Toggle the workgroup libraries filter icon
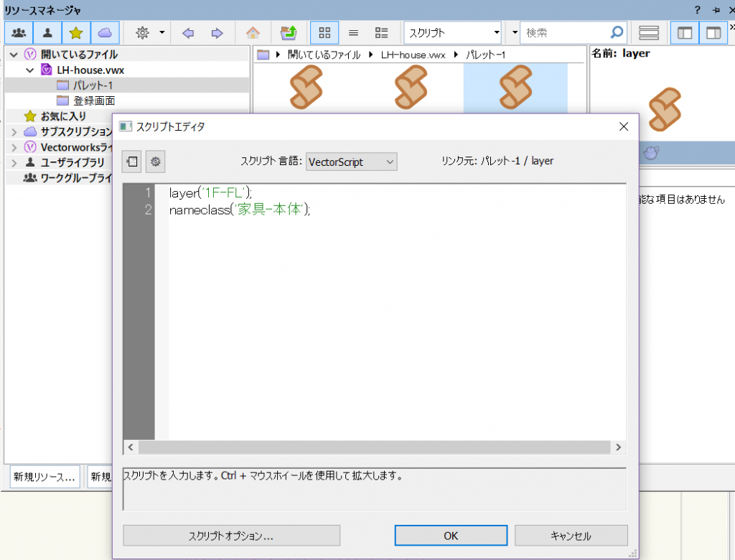Screen dimensions: 735x560 coord(19,32)
